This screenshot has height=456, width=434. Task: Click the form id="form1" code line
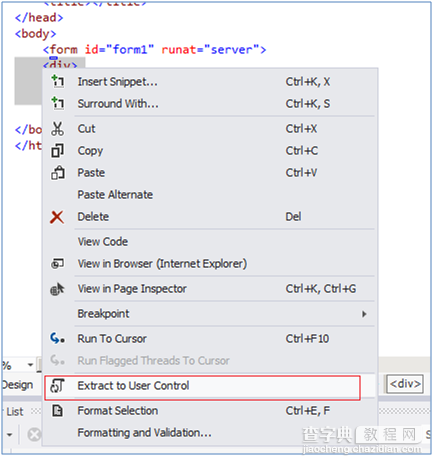(x=155, y=49)
